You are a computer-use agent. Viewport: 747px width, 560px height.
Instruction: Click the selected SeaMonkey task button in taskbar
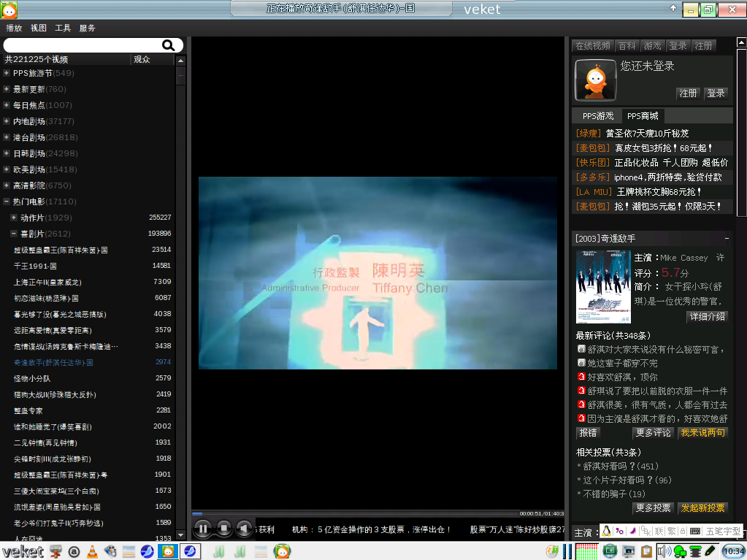[x=190, y=552]
